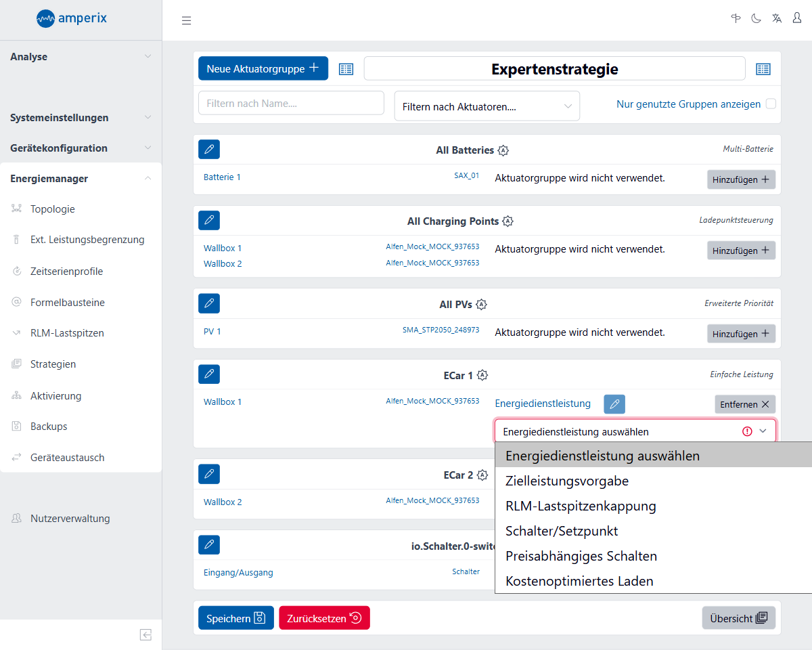The width and height of the screenshot is (812, 650).
Task: Click the Speichern button
Action: pyautogui.click(x=235, y=618)
